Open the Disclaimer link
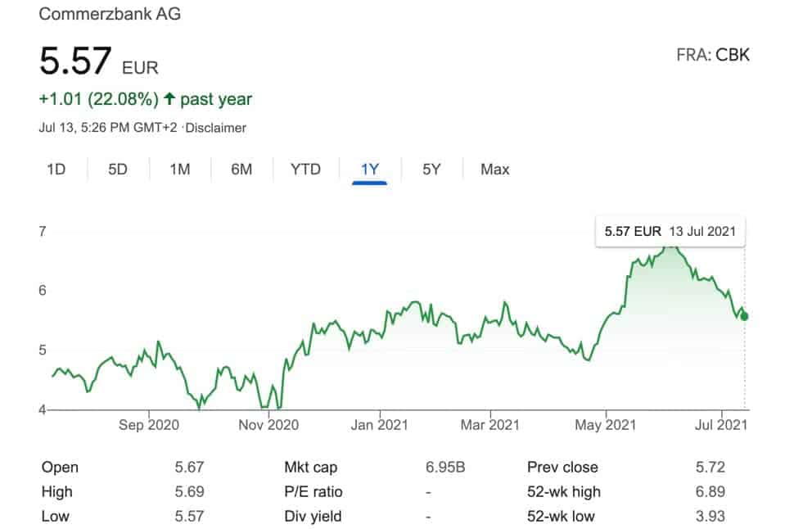This screenshot has width=812, height=529. (x=216, y=128)
